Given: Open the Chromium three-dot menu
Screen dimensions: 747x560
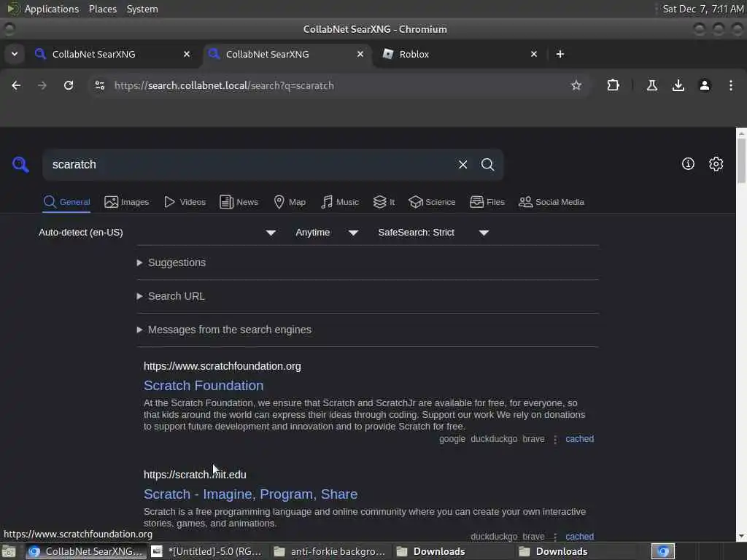Looking at the screenshot, I should [730, 86].
